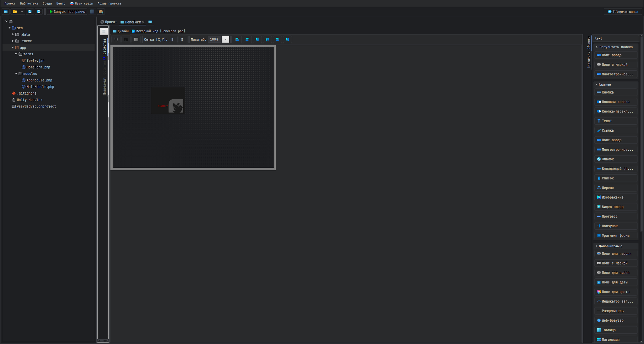The width and height of the screenshot is (644, 344).
Task: Open the Библиотека menu
Action: tap(29, 3)
